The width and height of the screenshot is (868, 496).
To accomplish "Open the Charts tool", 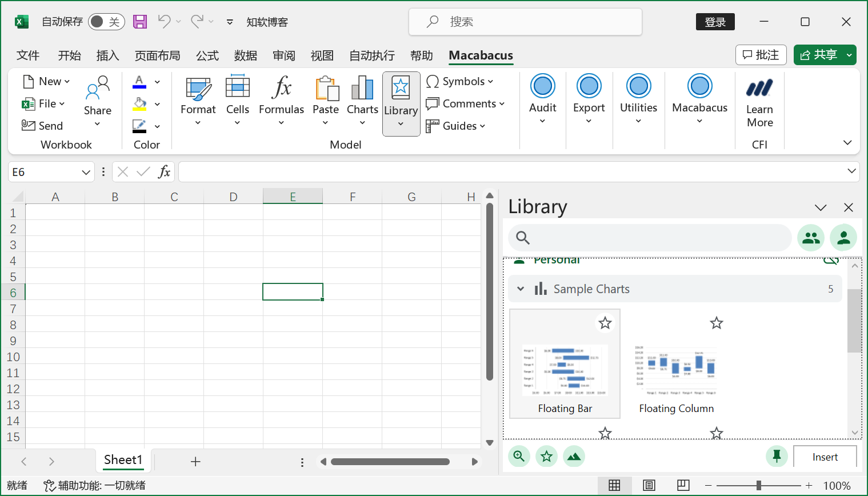I will click(x=363, y=101).
